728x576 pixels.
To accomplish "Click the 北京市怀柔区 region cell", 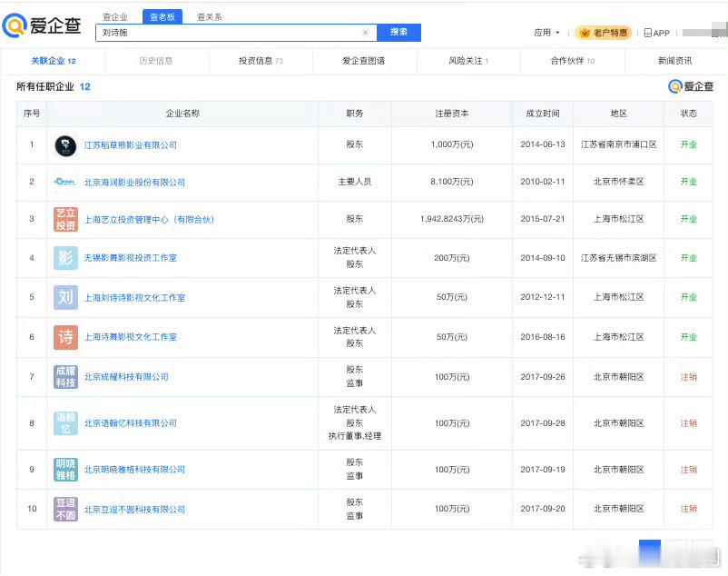I will [619, 182].
